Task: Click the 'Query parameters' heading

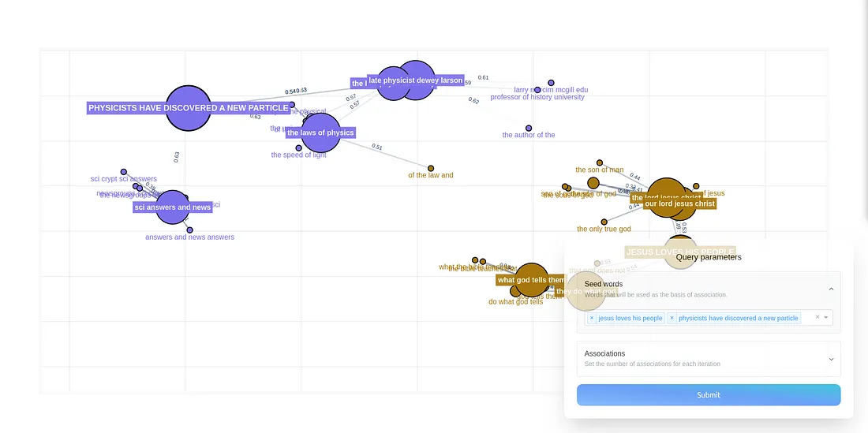Action: pos(709,257)
